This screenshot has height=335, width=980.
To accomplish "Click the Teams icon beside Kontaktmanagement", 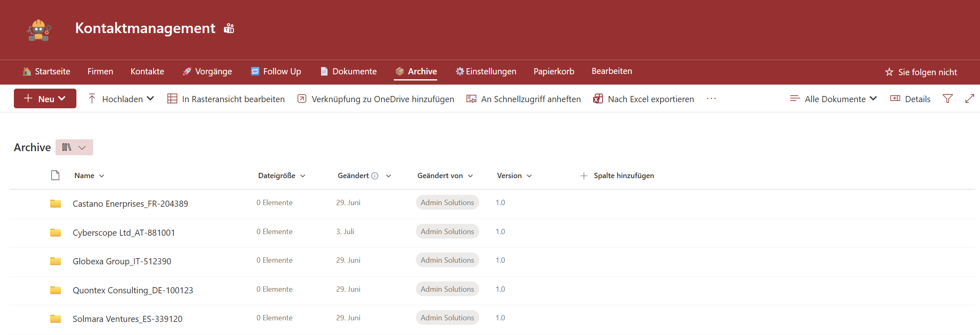I will (x=229, y=29).
